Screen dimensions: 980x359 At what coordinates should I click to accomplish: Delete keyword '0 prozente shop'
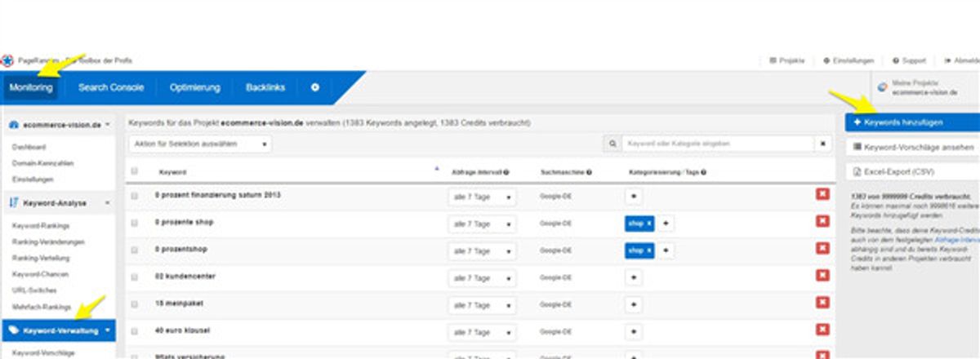[x=822, y=223]
